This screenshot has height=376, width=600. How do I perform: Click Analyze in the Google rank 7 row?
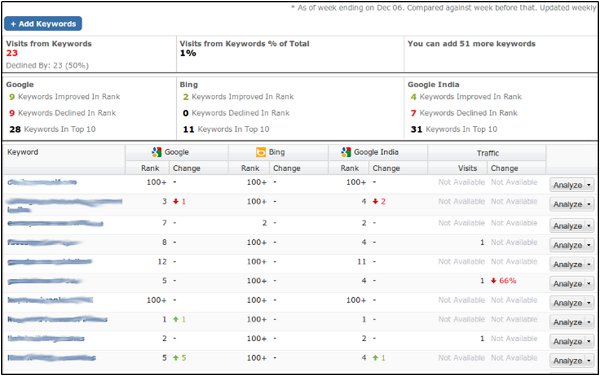(x=567, y=226)
